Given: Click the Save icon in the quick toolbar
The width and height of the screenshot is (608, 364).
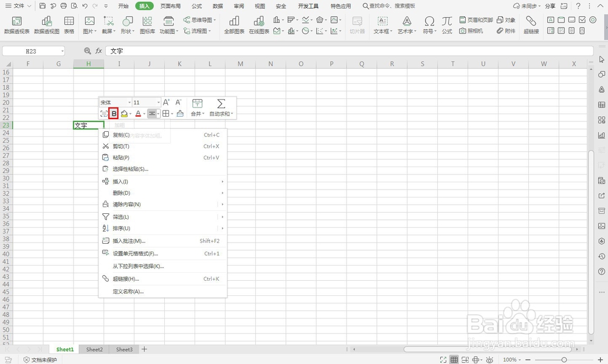Looking at the screenshot, I should (x=43, y=6).
